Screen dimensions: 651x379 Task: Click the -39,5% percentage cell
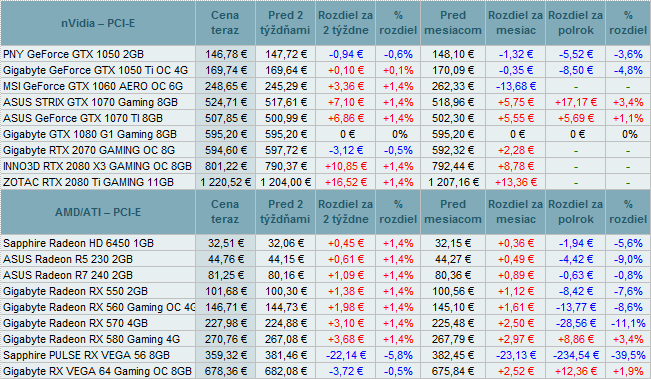tap(628, 355)
